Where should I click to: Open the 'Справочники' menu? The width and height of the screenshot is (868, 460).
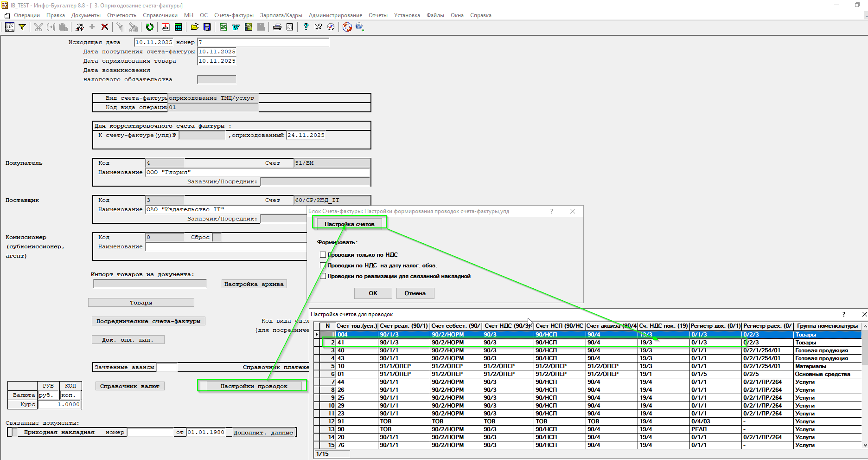[160, 15]
